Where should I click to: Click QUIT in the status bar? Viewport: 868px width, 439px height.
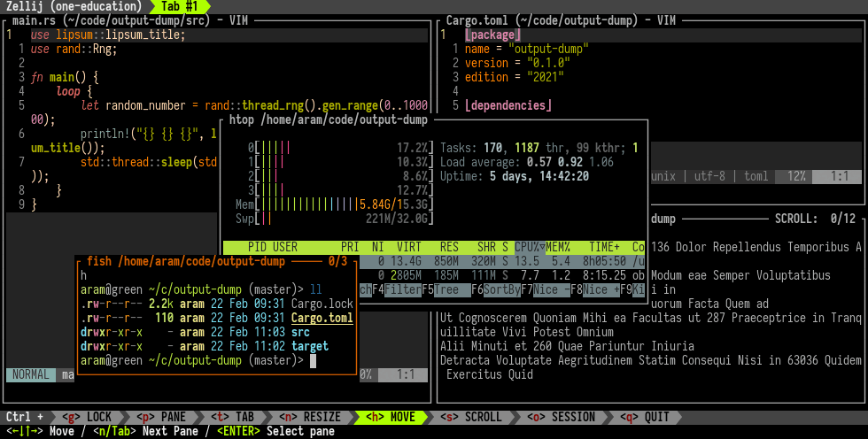[x=645, y=417]
